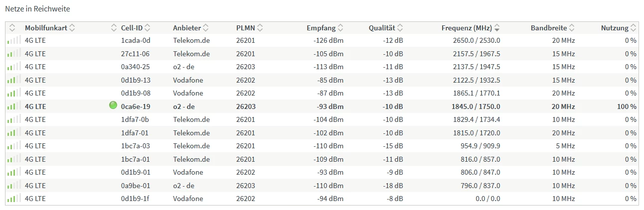This screenshot has height=210, width=644.
Task: Click green active indicator on 0ca6e-19
Action: click(x=113, y=105)
